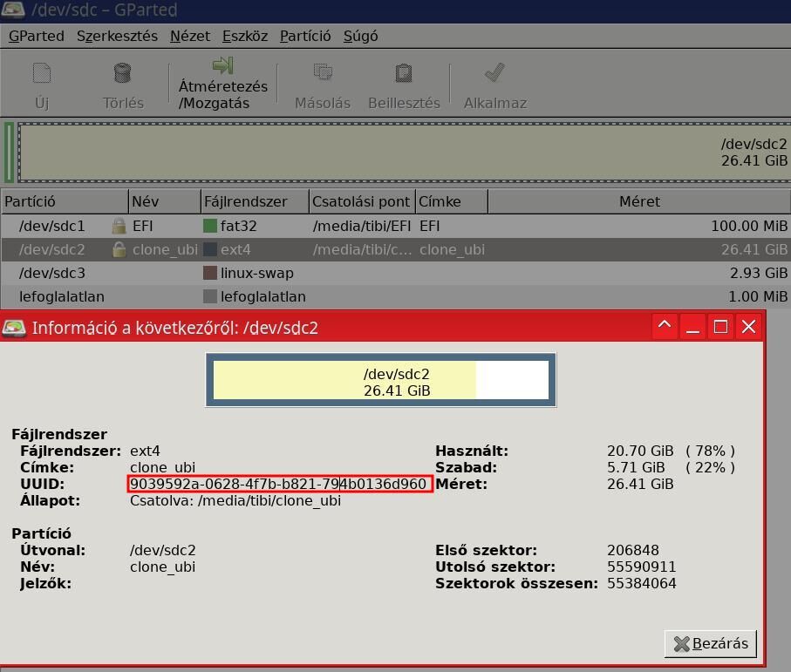
Task: Open the Súgó help menu
Action: coord(360,37)
